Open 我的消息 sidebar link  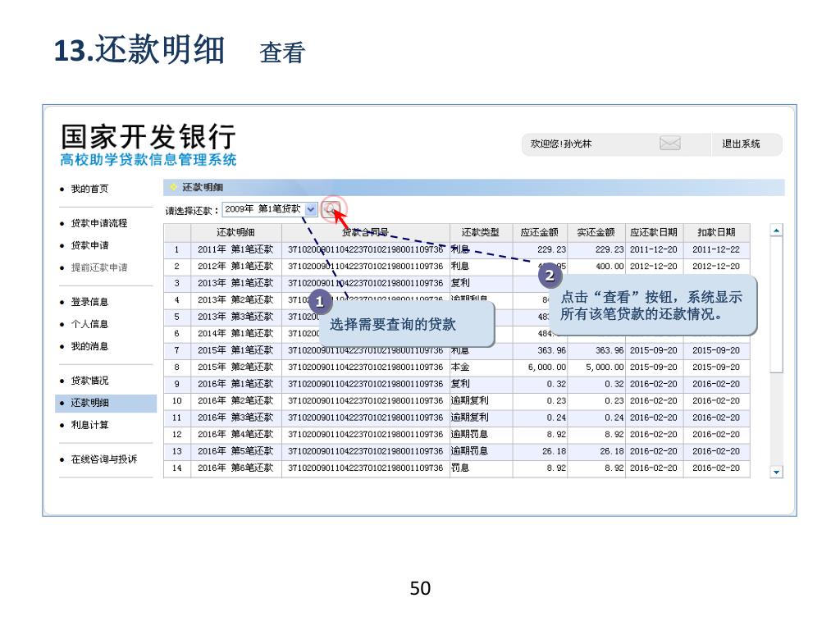coord(89,346)
